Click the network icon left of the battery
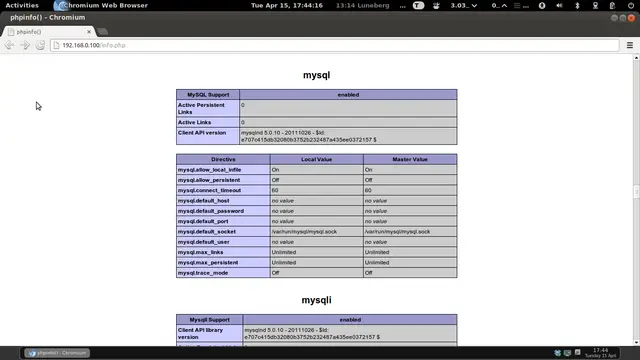Image resolution: width=640 pixels, height=360 pixels. (x=595, y=5)
